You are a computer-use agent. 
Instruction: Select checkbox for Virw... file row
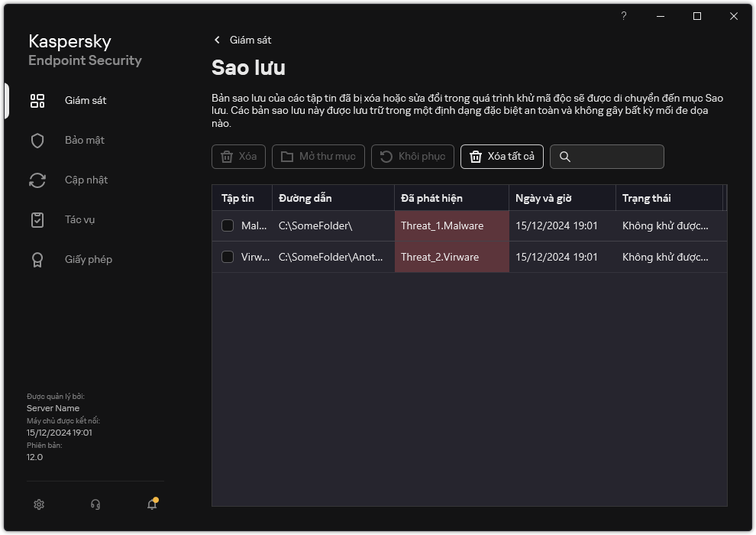[x=228, y=257]
